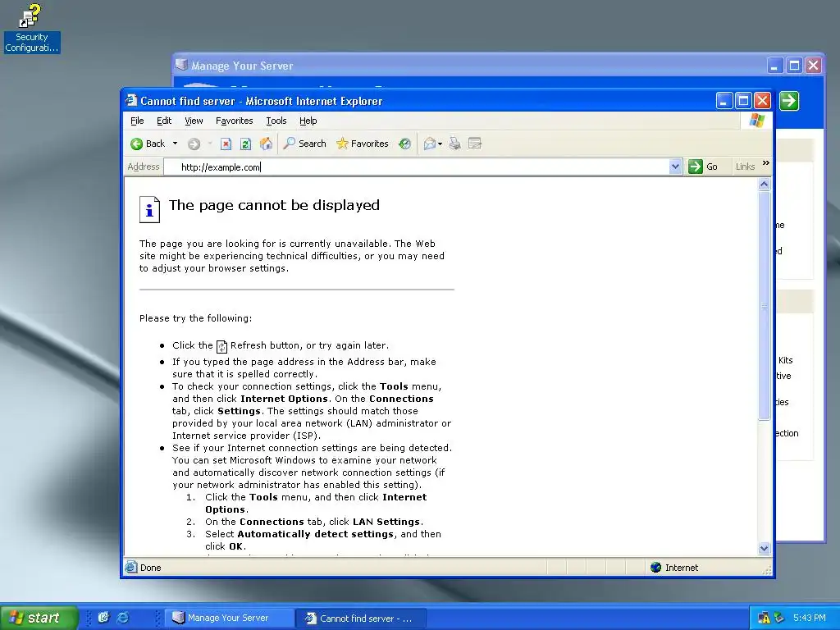Go to the Home page icon
The height and width of the screenshot is (630, 840).
(266, 144)
